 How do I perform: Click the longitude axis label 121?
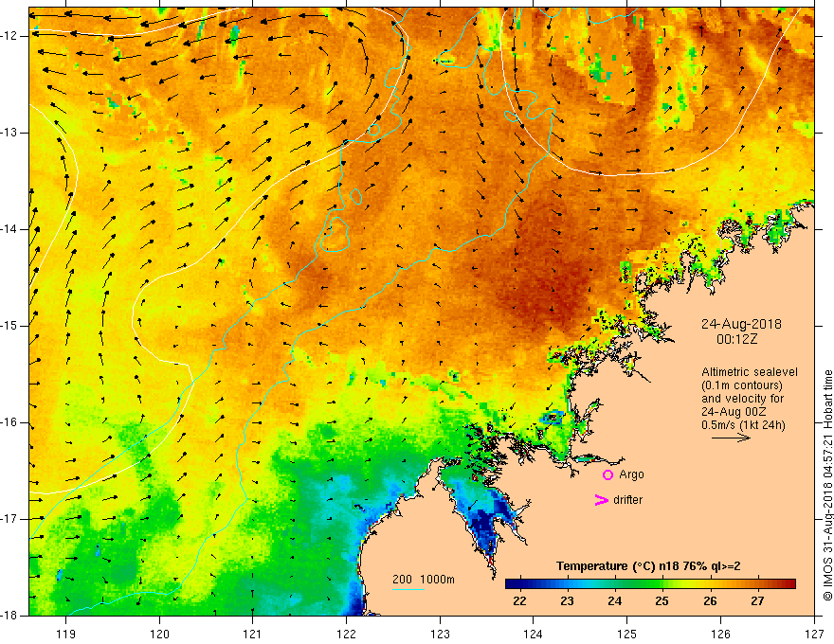click(x=253, y=634)
